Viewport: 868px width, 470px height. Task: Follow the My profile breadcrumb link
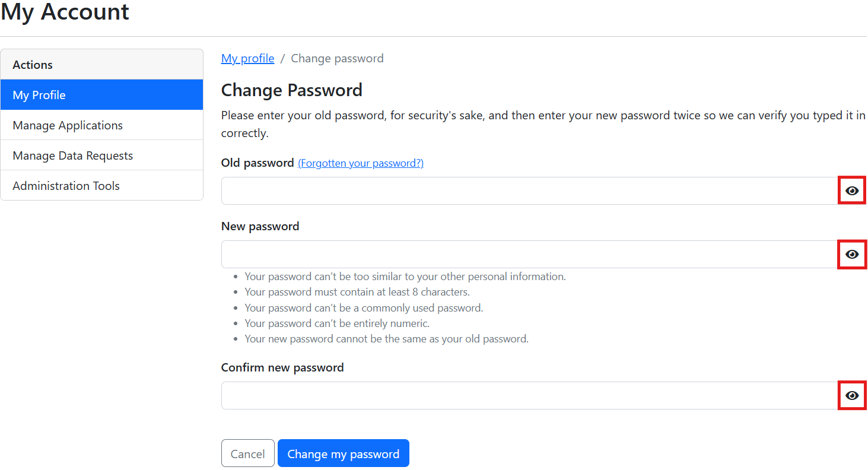247,58
